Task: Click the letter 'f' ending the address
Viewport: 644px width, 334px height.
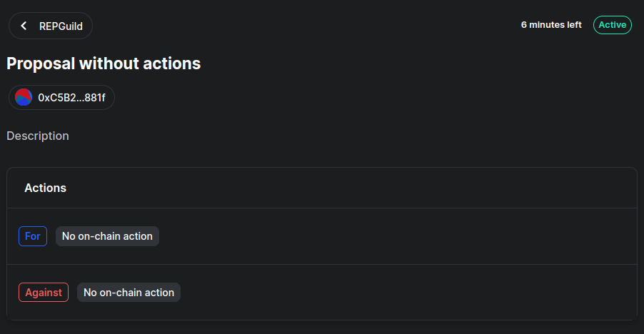Action: [104, 98]
